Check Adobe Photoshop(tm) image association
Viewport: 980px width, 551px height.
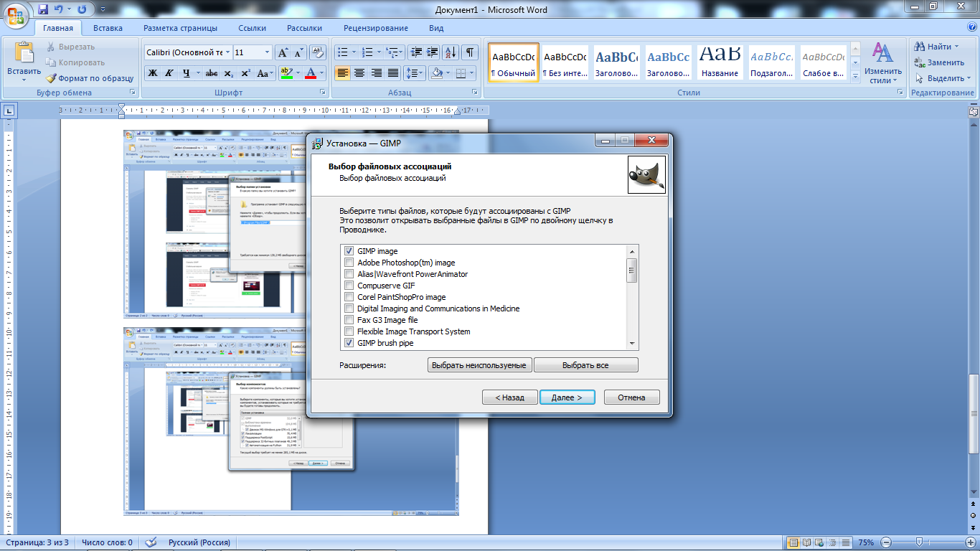pos(349,263)
